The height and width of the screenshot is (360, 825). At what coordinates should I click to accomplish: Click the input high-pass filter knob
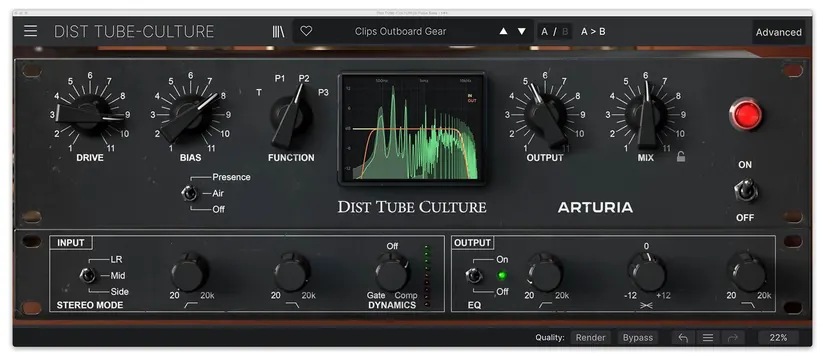coord(189,273)
